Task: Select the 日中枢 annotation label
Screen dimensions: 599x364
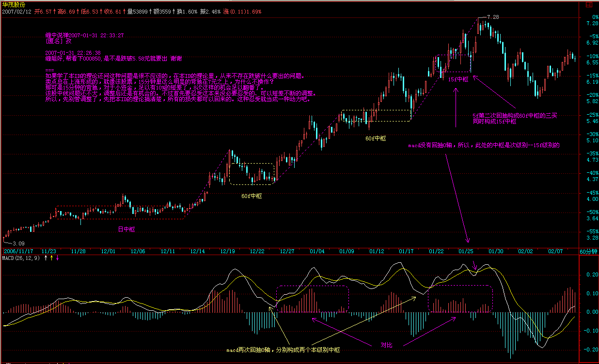Action: 127,228
